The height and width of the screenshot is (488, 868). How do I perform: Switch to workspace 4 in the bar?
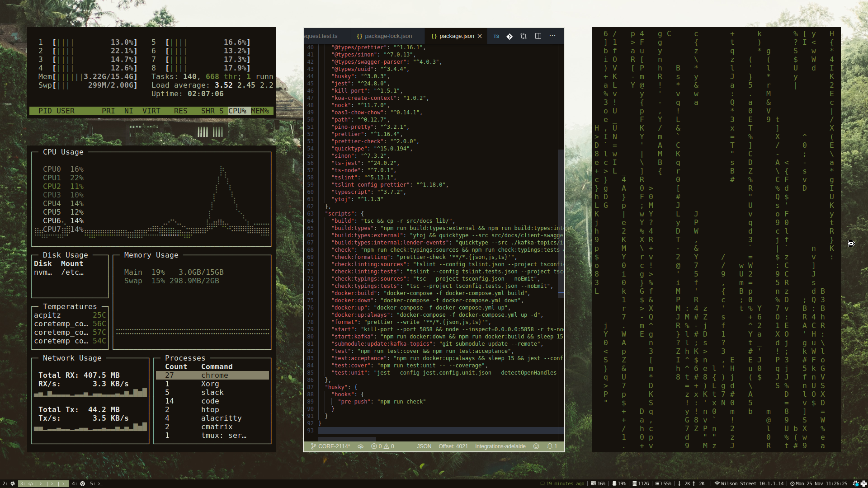coord(78,483)
